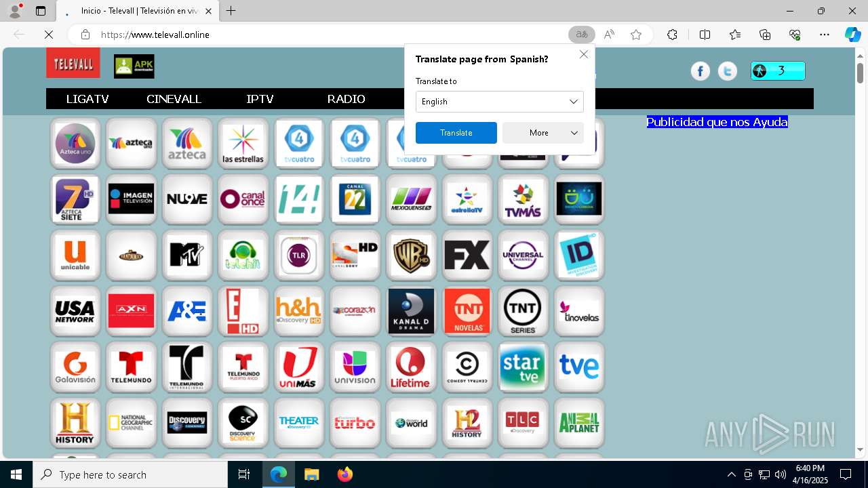Screen dimensions: 868x488
Task: Open the MTV channel icon
Action: pyautogui.click(x=187, y=255)
